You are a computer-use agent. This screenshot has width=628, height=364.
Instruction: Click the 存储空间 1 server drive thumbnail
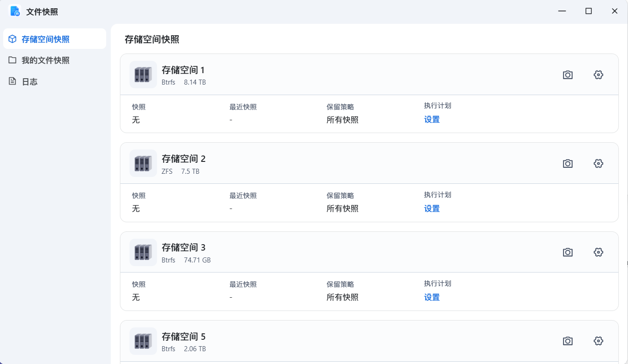tap(143, 75)
